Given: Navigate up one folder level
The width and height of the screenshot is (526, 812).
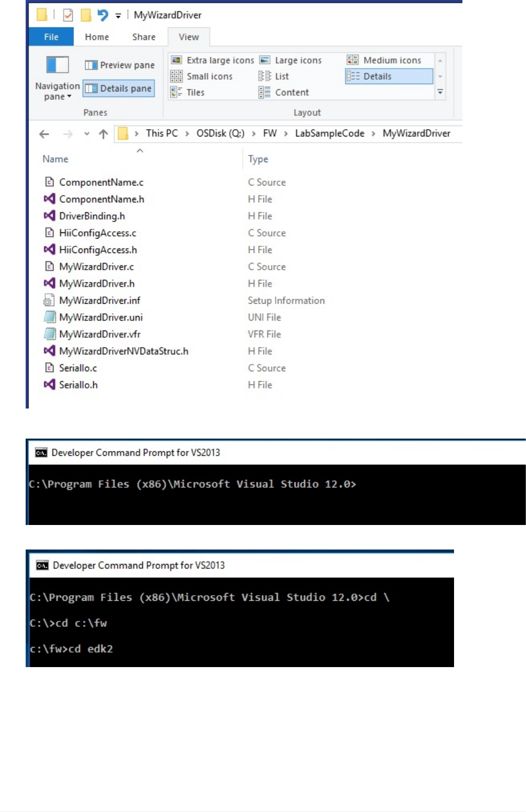Looking at the screenshot, I should (x=103, y=134).
